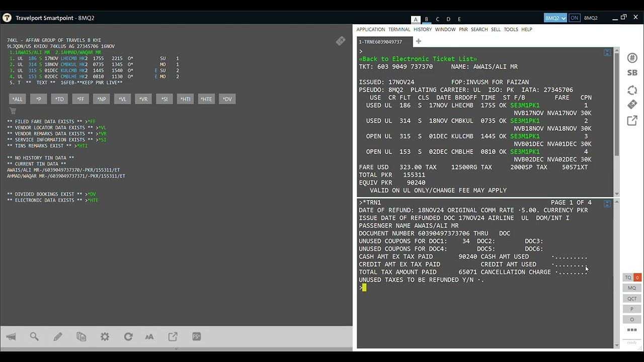
Task: Open the 8MQ2 pseudo city dropdown
Action: (555, 18)
